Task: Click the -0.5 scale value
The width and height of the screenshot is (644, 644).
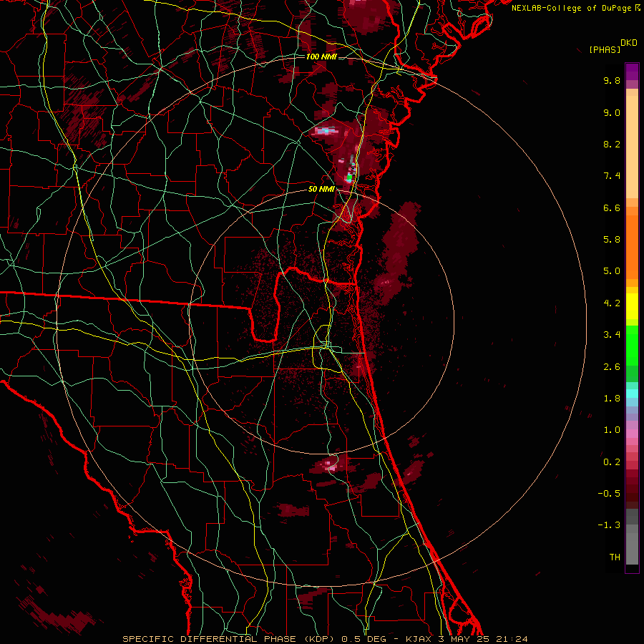Action: pyautogui.click(x=609, y=494)
